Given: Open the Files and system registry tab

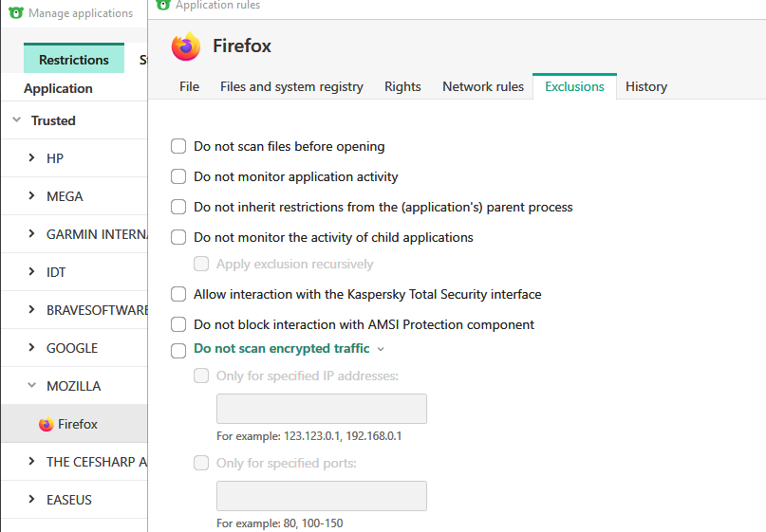Looking at the screenshot, I should [x=291, y=86].
